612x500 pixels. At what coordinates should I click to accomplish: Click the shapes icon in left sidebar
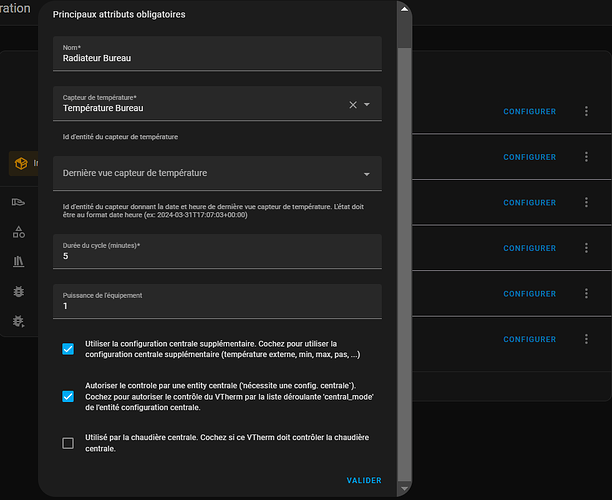pyautogui.click(x=18, y=232)
